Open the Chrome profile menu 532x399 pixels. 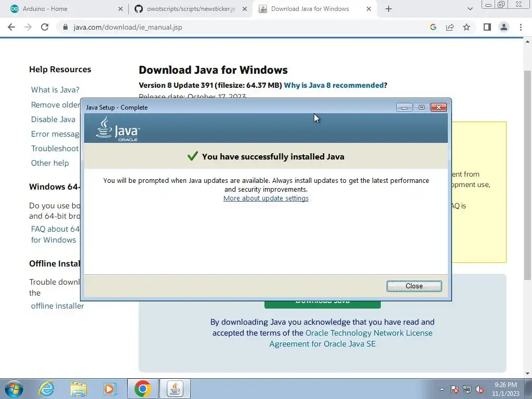[504, 27]
